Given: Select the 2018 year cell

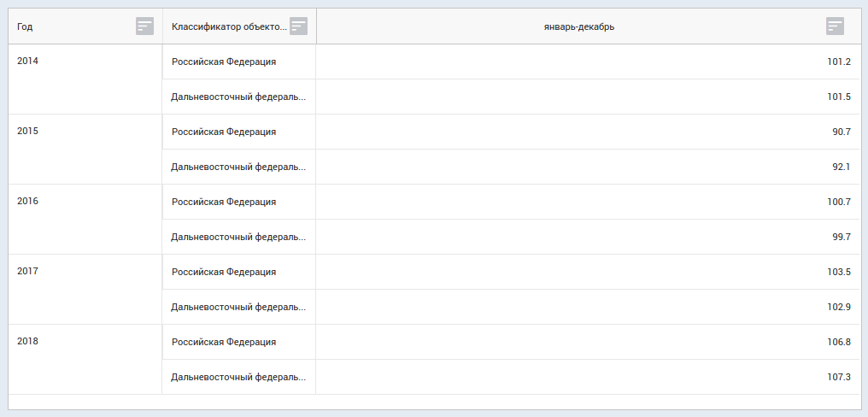Looking at the screenshot, I should (28, 341).
